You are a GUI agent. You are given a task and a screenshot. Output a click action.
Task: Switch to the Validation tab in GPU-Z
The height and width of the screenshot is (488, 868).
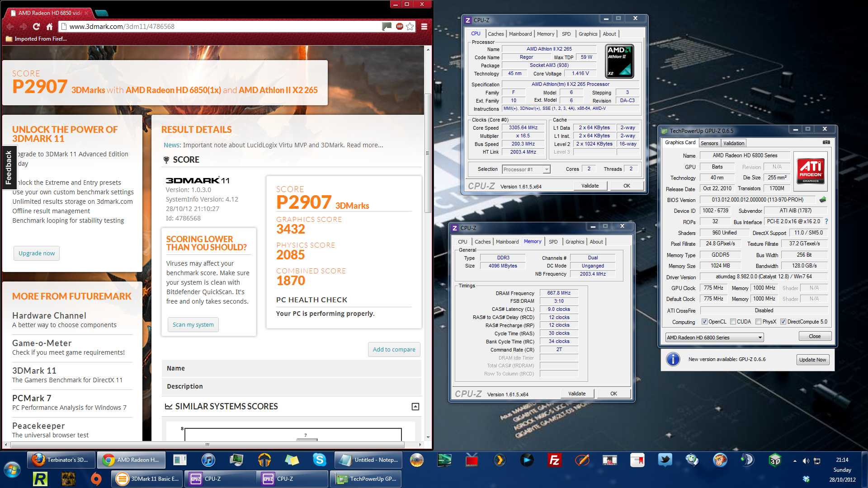[733, 143]
